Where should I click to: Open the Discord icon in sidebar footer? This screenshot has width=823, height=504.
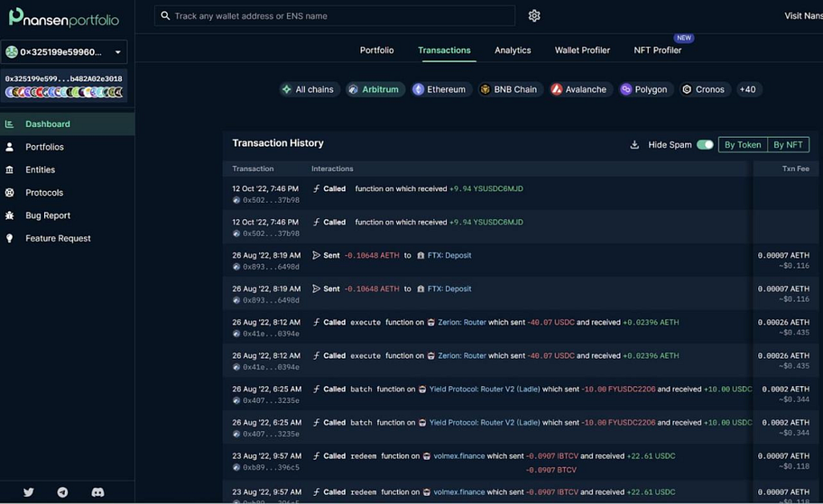[97, 492]
